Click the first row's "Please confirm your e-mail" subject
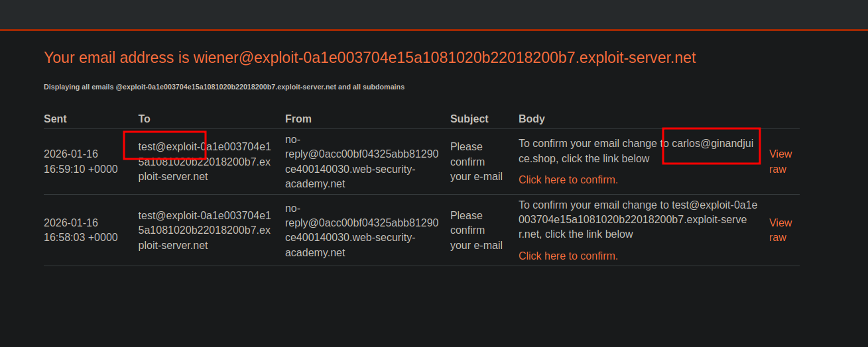Image resolution: width=868 pixels, height=347 pixels. click(x=475, y=162)
